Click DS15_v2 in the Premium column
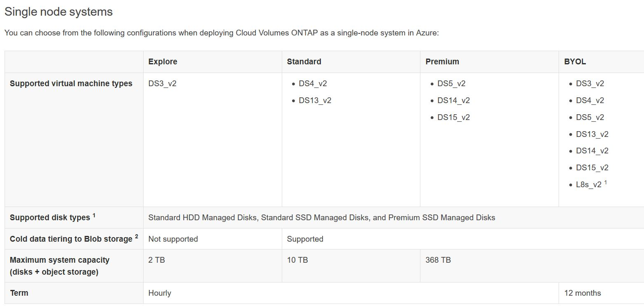644x306 pixels. (x=453, y=118)
